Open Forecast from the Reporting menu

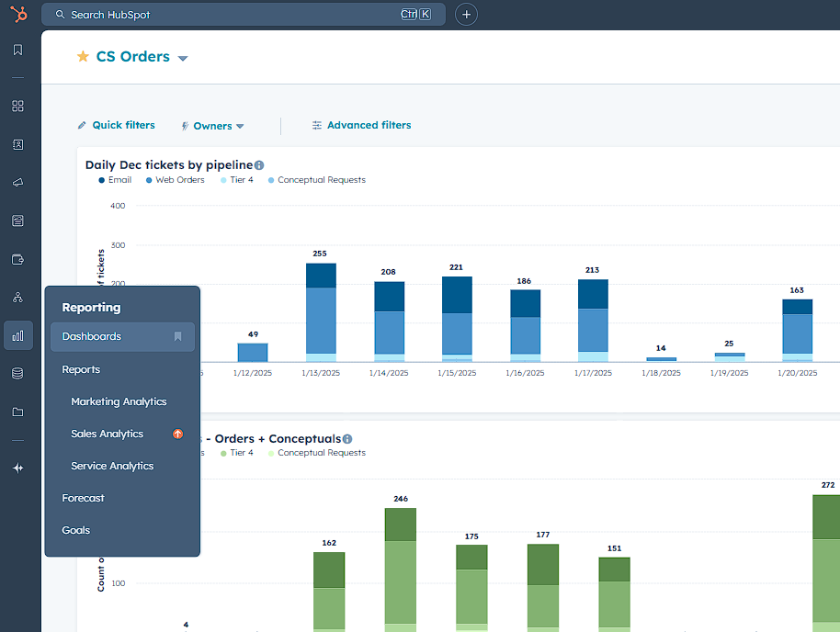(x=83, y=498)
